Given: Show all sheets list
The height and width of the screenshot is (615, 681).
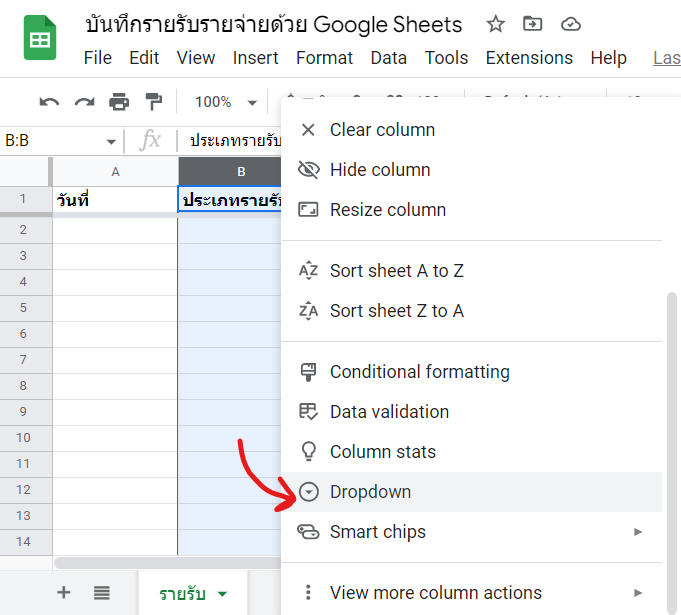Looking at the screenshot, I should click(x=102, y=592).
